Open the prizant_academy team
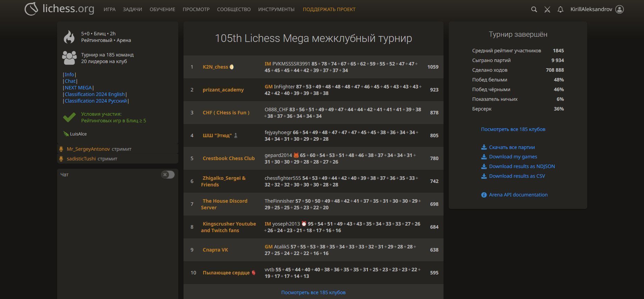 click(223, 90)
